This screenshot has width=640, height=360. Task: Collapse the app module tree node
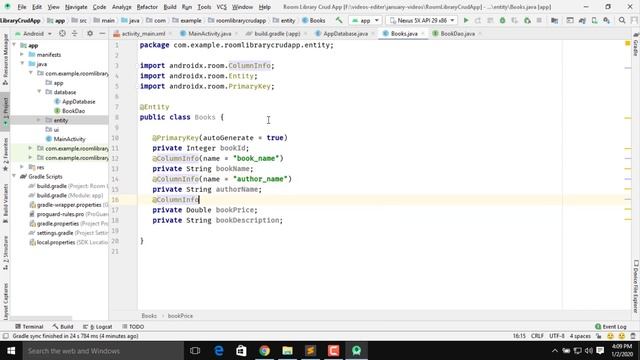[15, 45]
